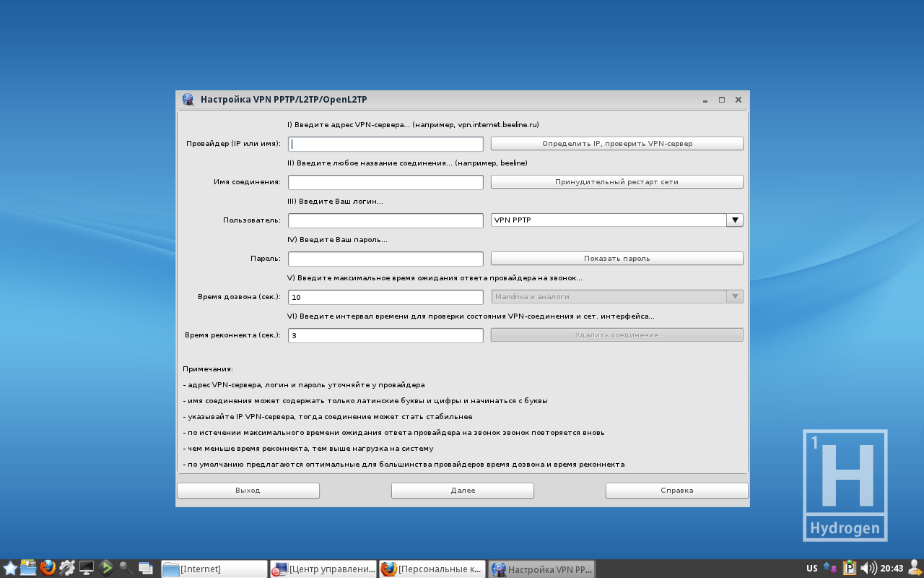Click Определить IP, проверить VPN-сервер button
Screen dimensions: 924x578
click(x=616, y=144)
